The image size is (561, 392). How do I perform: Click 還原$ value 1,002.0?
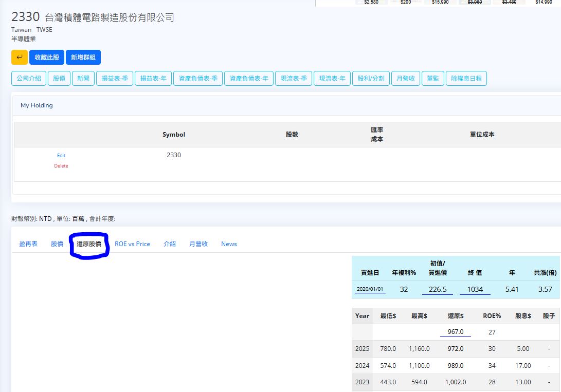tap(456, 382)
